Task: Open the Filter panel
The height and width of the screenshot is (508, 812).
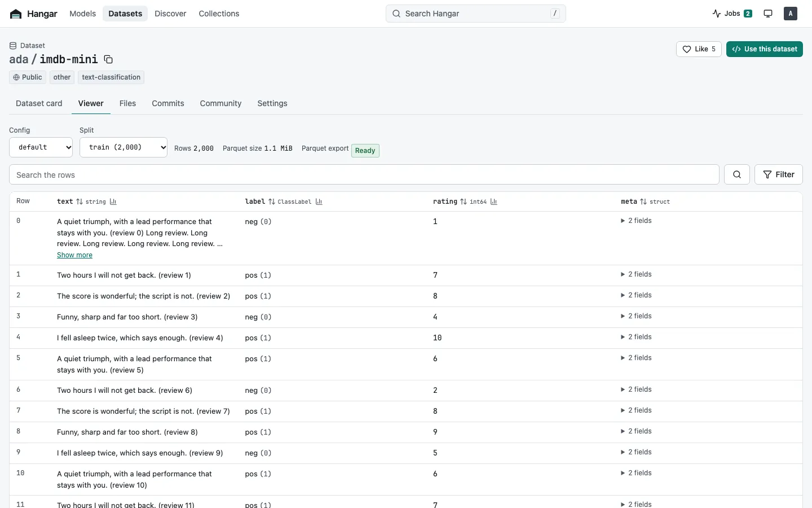Action: 779,174
